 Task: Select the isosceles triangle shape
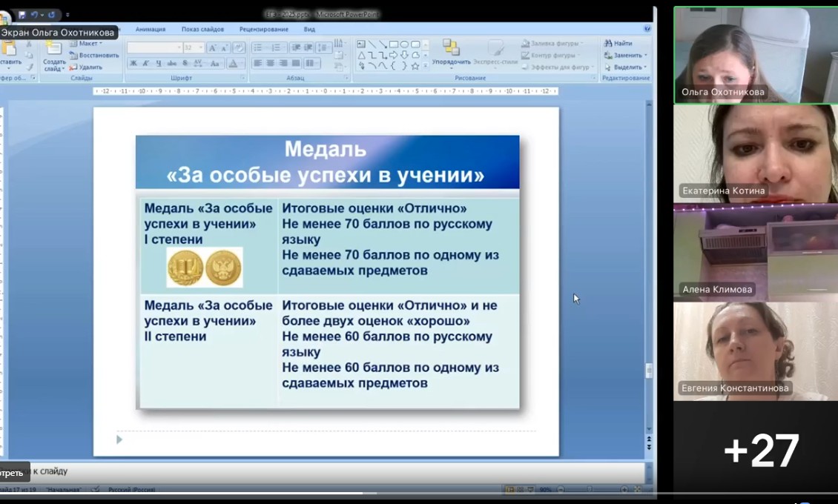[x=361, y=55]
